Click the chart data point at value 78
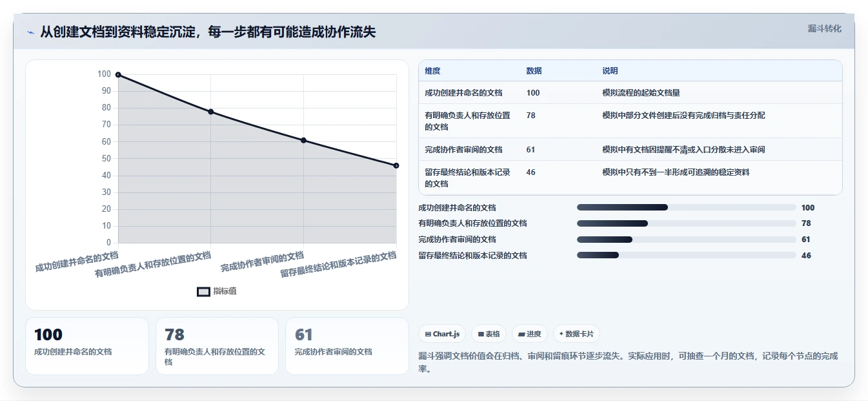This screenshot has height=401, width=868. [211, 112]
